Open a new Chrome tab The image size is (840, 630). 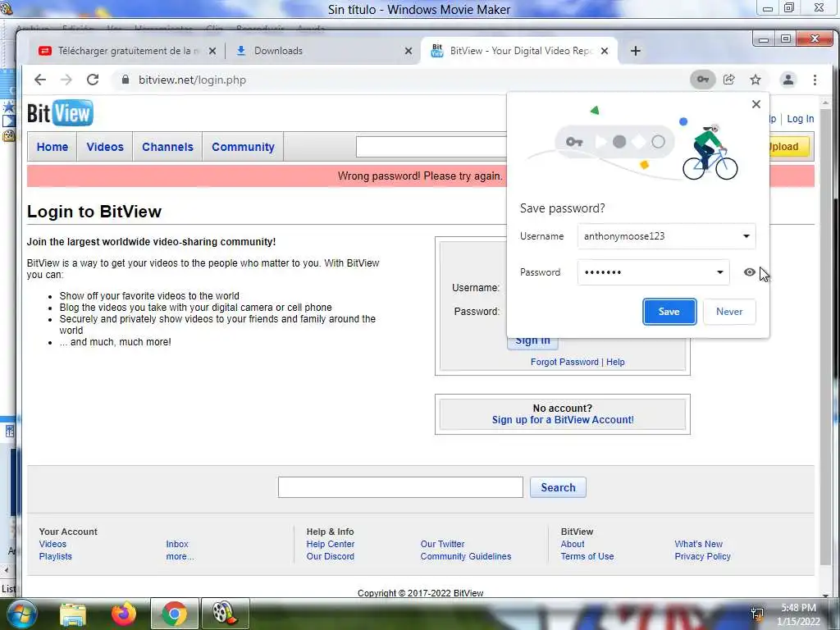tap(636, 51)
